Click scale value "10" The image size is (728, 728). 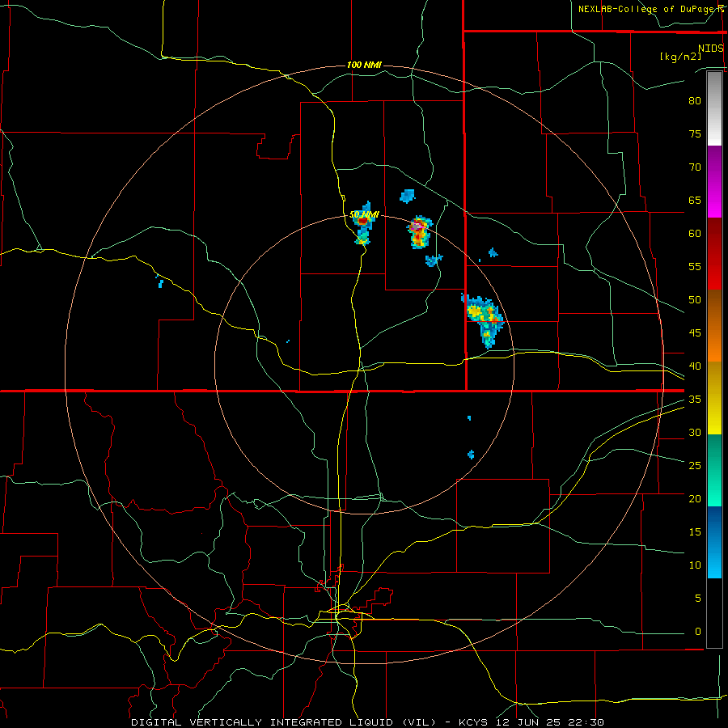(x=695, y=565)
